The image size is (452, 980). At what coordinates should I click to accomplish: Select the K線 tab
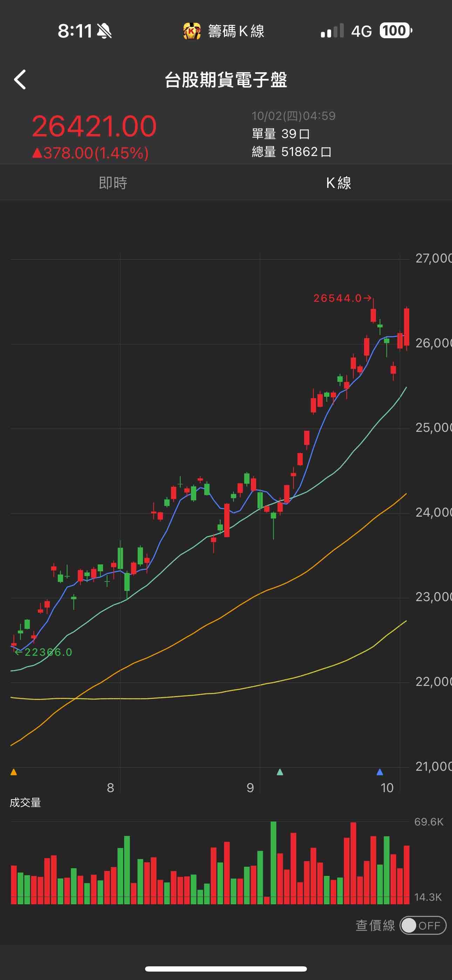338,183
